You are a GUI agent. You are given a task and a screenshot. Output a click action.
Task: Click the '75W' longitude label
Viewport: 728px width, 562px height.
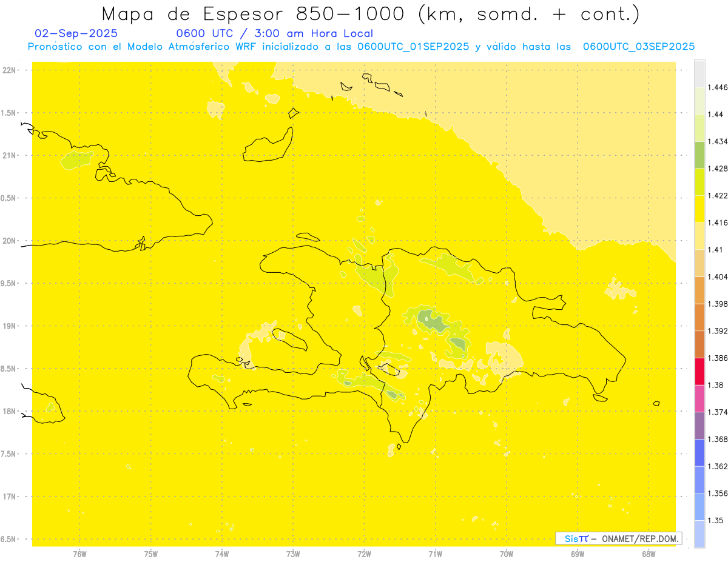pyautogui.click(x=151, y=554)
